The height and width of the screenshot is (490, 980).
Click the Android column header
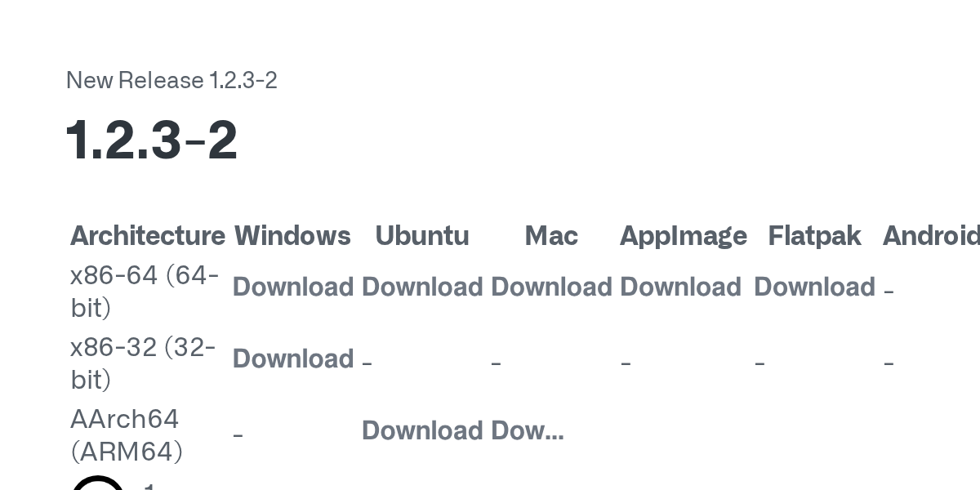pos(931,236)
